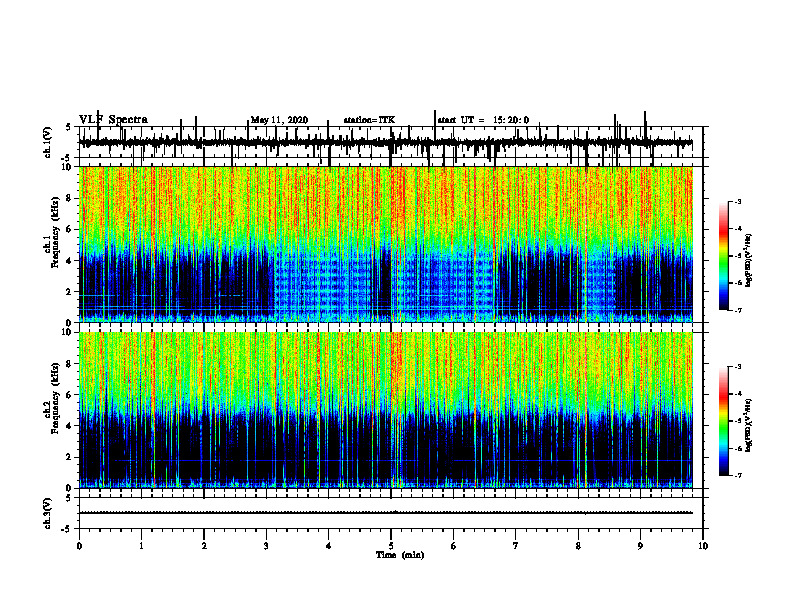
Task: Click time axis tick label "1"
Action: pos(141,546)
